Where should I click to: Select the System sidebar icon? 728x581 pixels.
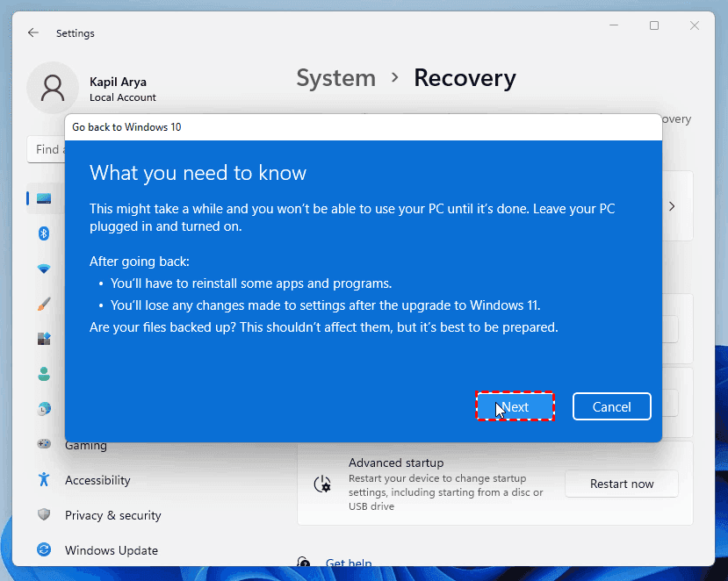[x=44, y=198]
